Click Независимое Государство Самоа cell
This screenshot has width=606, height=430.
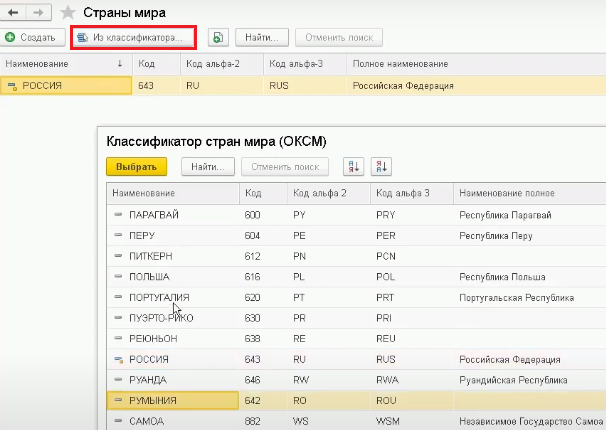click(531, 421)
